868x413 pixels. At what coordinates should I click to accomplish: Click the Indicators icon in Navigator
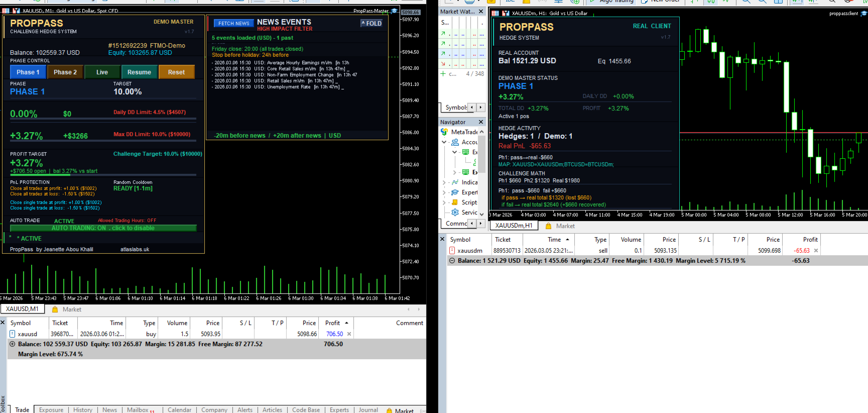coord(455,182)
